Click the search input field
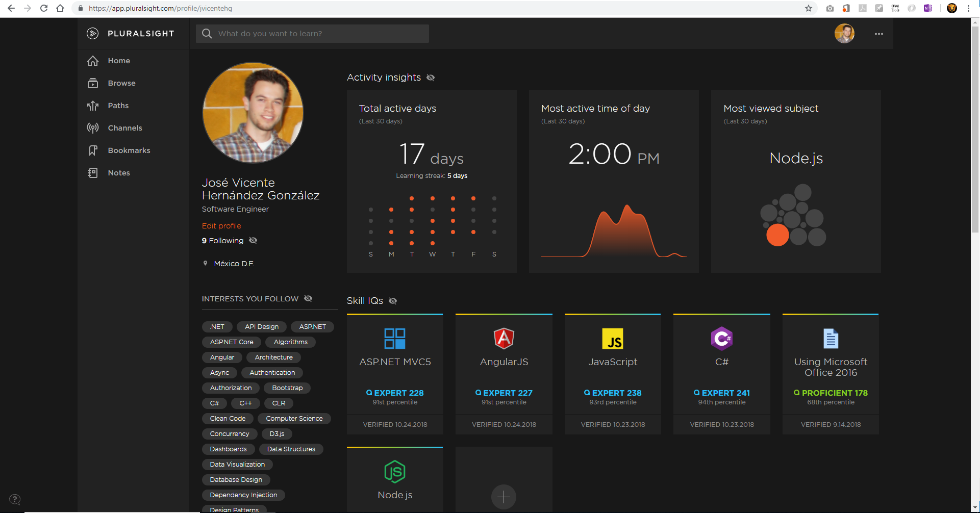Viewport: 980px width, 513px height. coord(312,34)
